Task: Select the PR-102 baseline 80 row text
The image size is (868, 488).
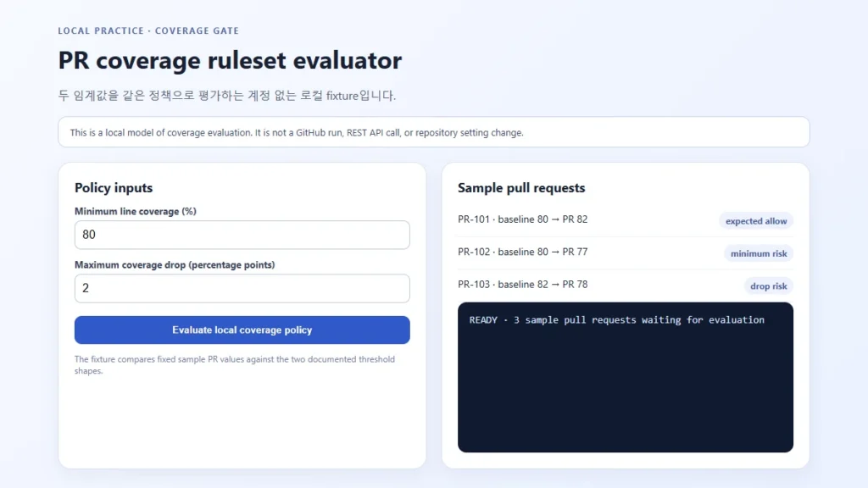Action: 522,252
